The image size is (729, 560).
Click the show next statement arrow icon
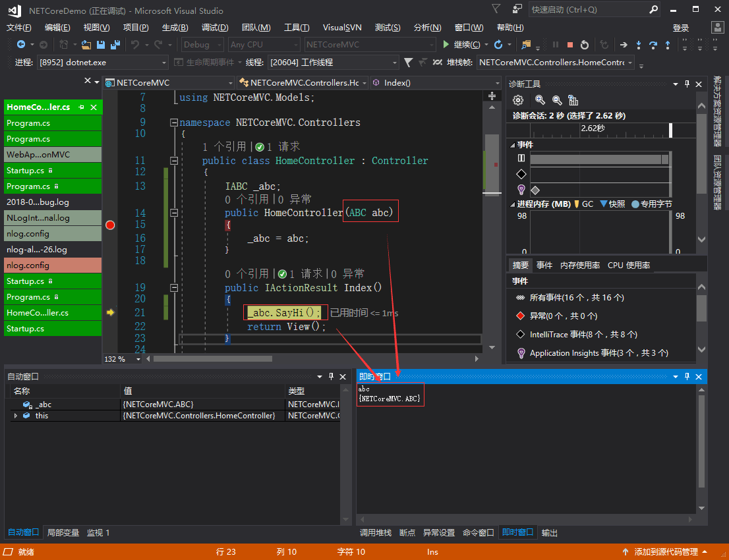[624, 45]
